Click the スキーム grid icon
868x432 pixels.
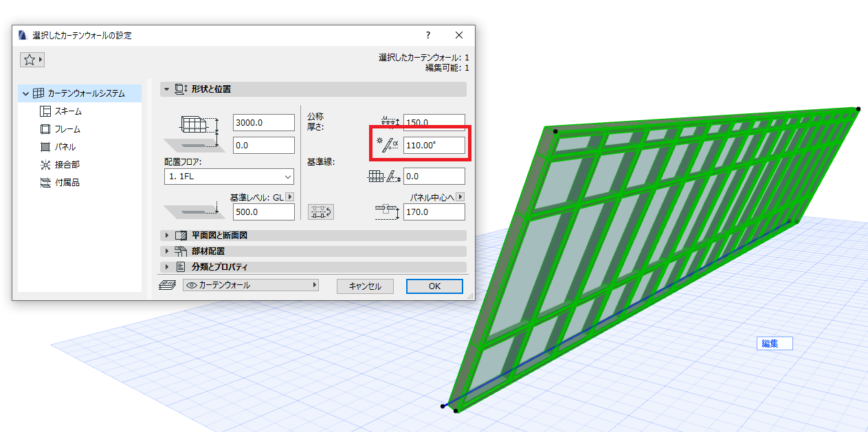[x=45, y=111]
